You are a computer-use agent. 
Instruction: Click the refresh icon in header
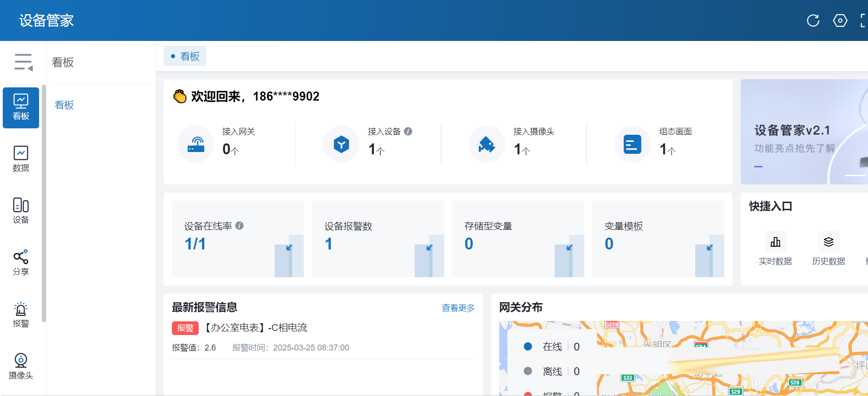pyautogui.click(x=813, y=20)
